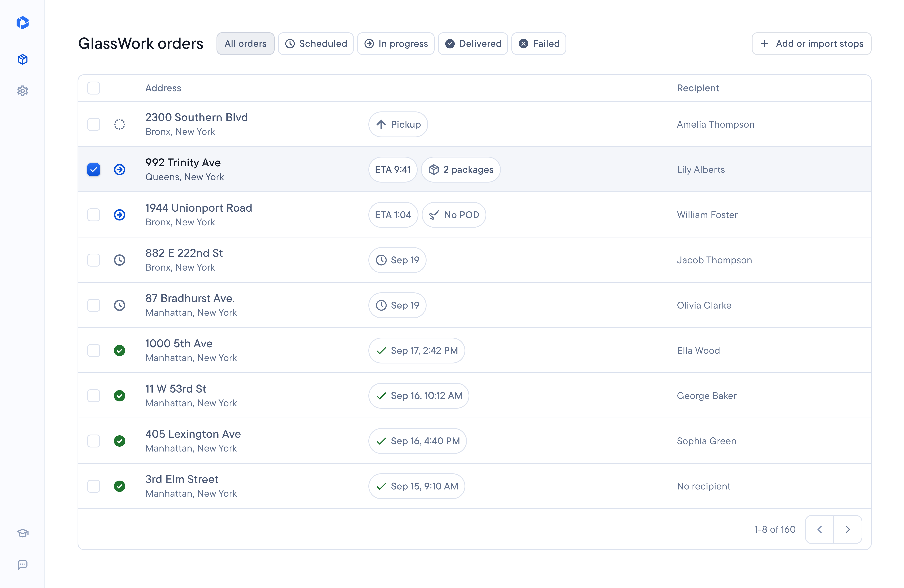Click recipient Ella Wood

[x=698, y=350]
